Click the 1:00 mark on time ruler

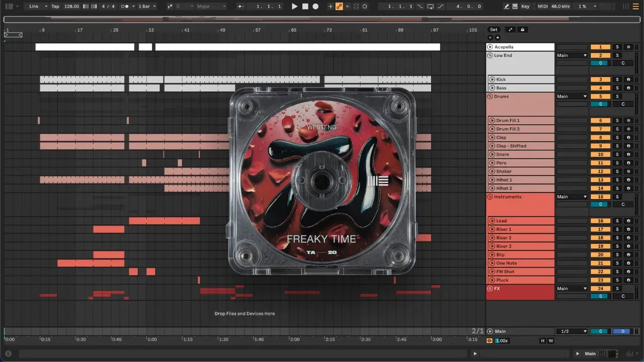coord(151,339)
